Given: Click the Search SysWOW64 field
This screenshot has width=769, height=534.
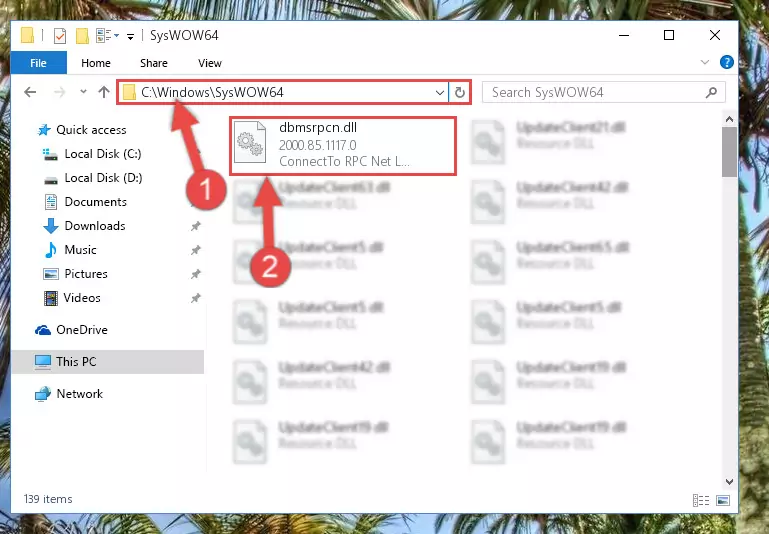Looking at the screenshot, I should [604, 92].
